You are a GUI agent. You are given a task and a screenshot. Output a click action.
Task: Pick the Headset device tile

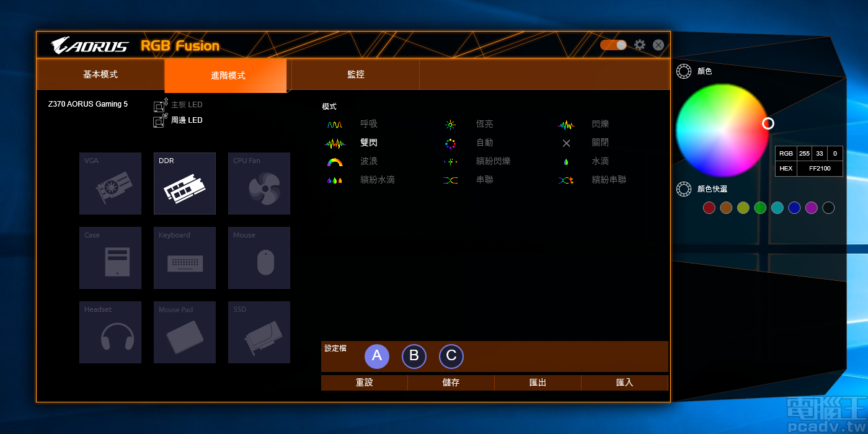click(110, 332)
